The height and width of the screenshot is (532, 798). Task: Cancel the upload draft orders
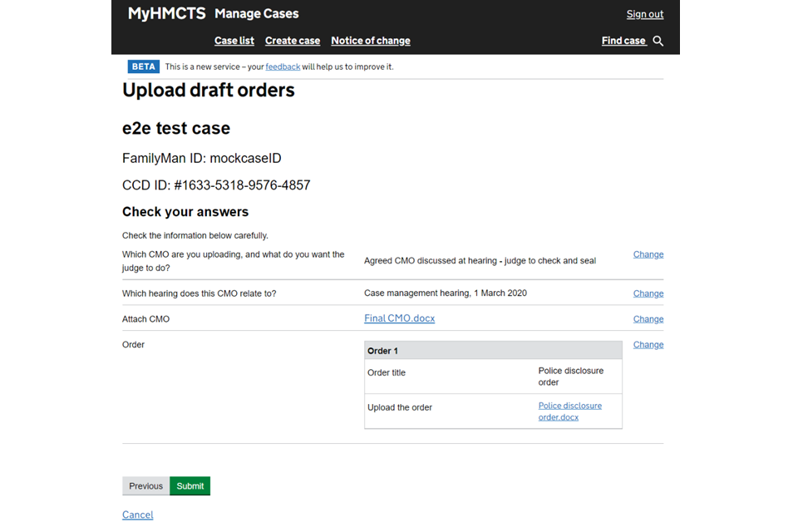point(137,515)
